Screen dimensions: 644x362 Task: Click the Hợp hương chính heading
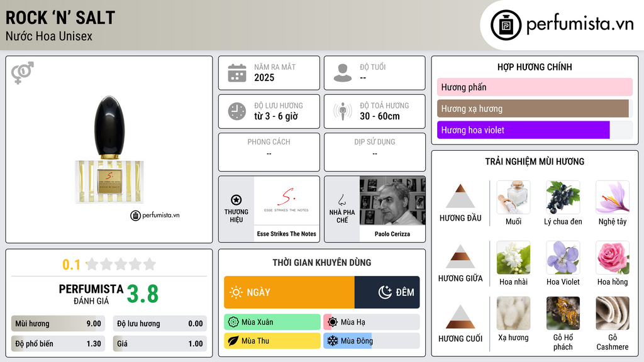[x=535, y=67]
